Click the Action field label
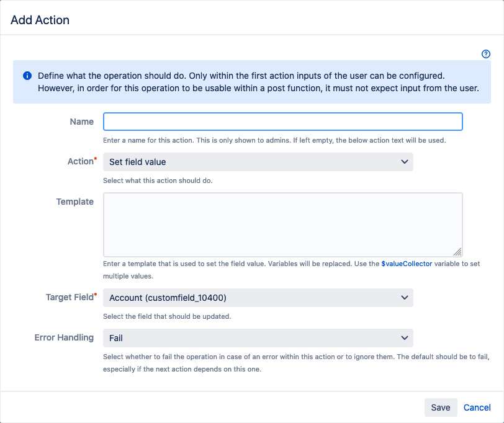 (80, 161)
